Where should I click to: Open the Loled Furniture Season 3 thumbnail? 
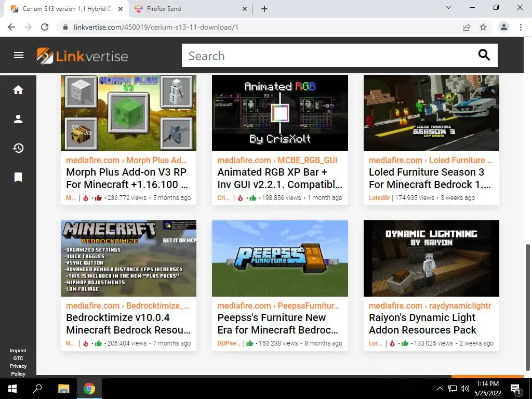[431, 113]
